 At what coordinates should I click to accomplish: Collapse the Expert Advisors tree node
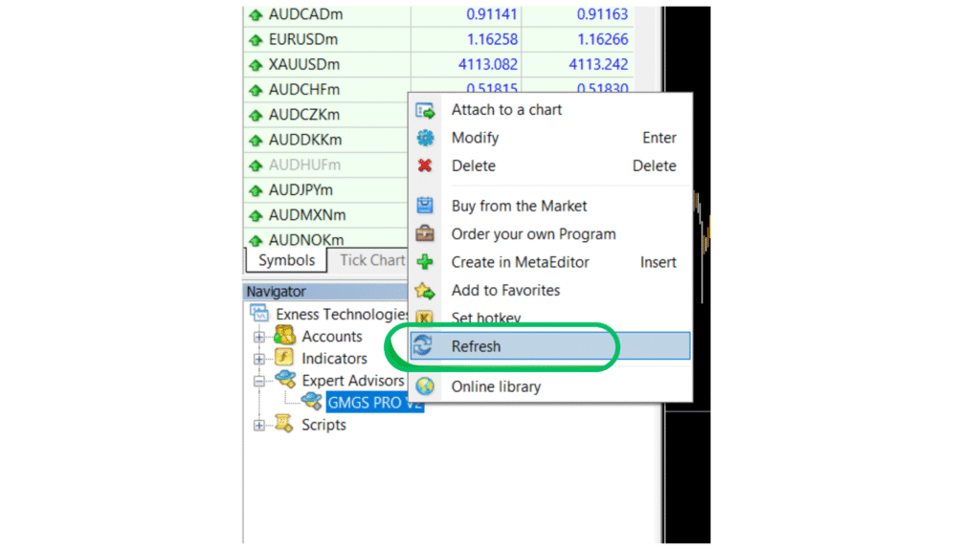258,381
